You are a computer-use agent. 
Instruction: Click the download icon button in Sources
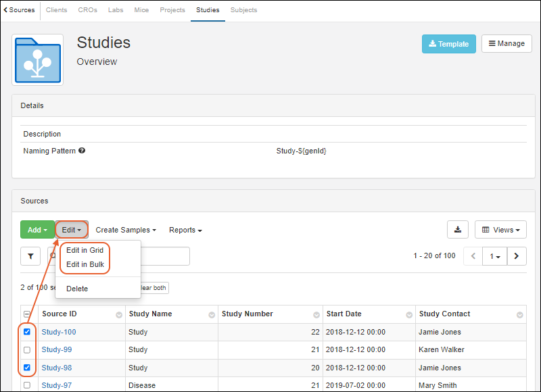click(457, 230)
